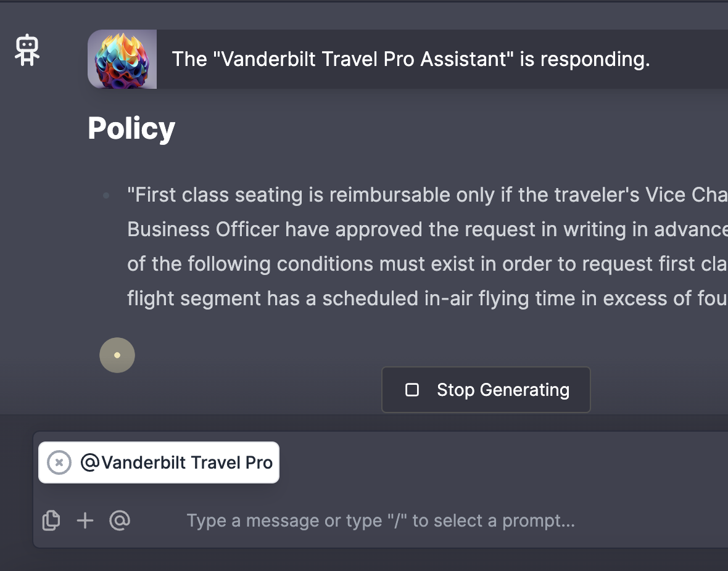Remove the @Vanderbilt Travel Pro tag
This screenshot has width=728, height=571.
[59, 462]
